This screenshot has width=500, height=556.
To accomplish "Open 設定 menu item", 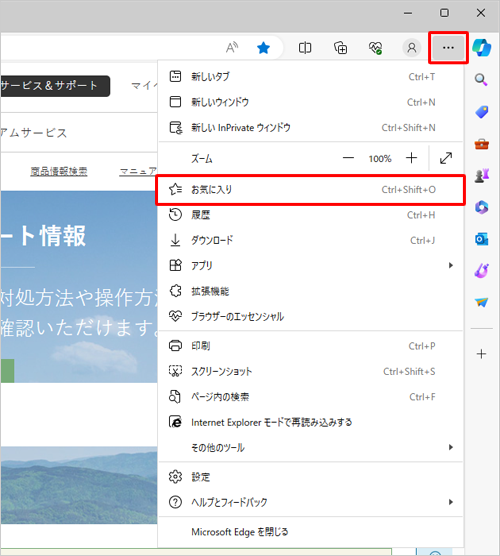I will [311, 477].
